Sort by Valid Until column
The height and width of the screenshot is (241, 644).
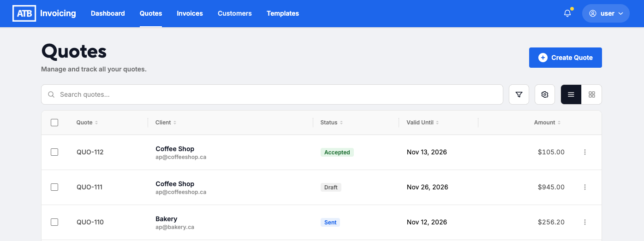423,123
